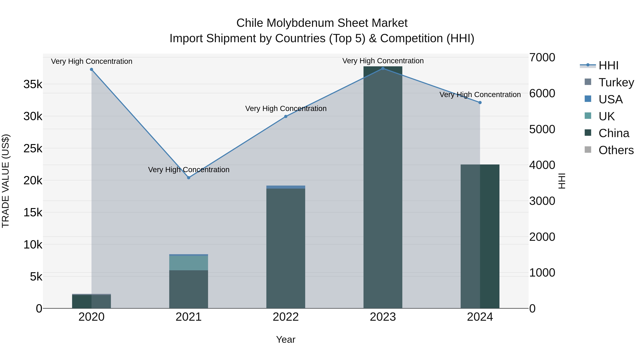Click the 3000 right axis tick
Image resolution: width=644 pixels, height=362 pixels.
[x=542, y=201]
